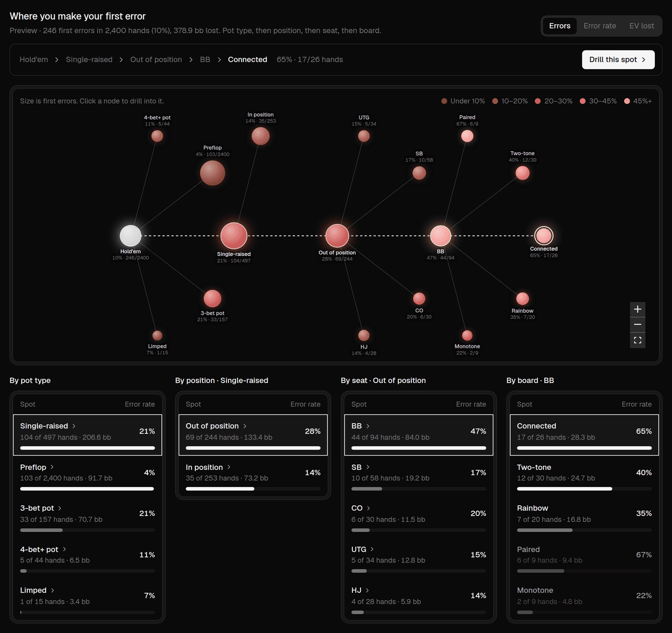
Task: Click the UTG graph node
Action: coord(364,136)
